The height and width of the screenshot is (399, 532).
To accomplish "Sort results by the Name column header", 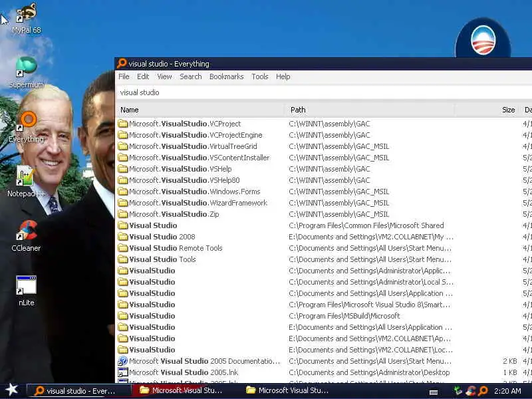I will pos(201,110).
